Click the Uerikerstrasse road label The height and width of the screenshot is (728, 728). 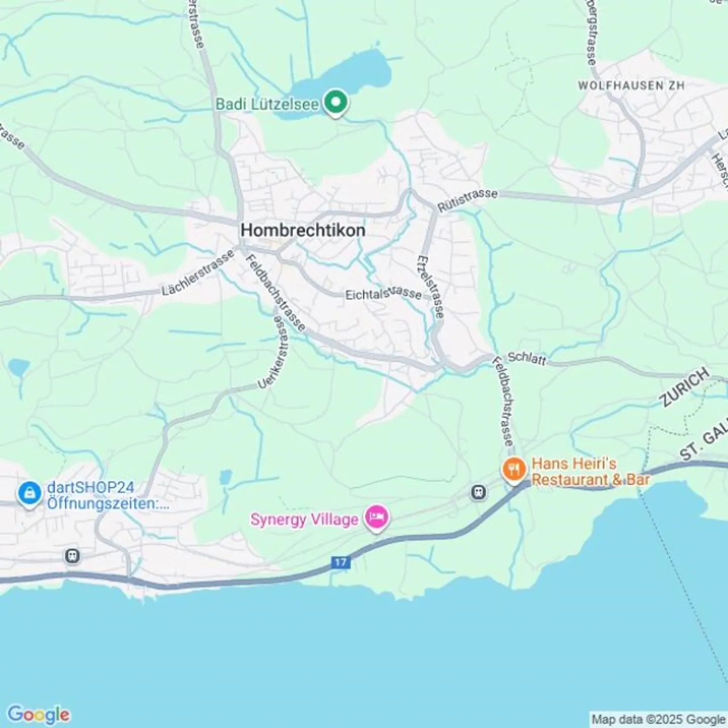[x=274, y=352]
